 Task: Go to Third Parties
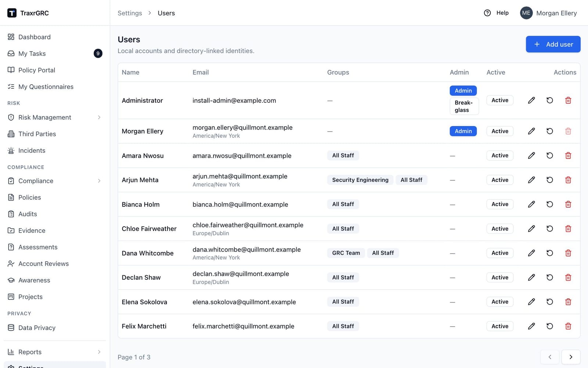click(x=55, y=134)
